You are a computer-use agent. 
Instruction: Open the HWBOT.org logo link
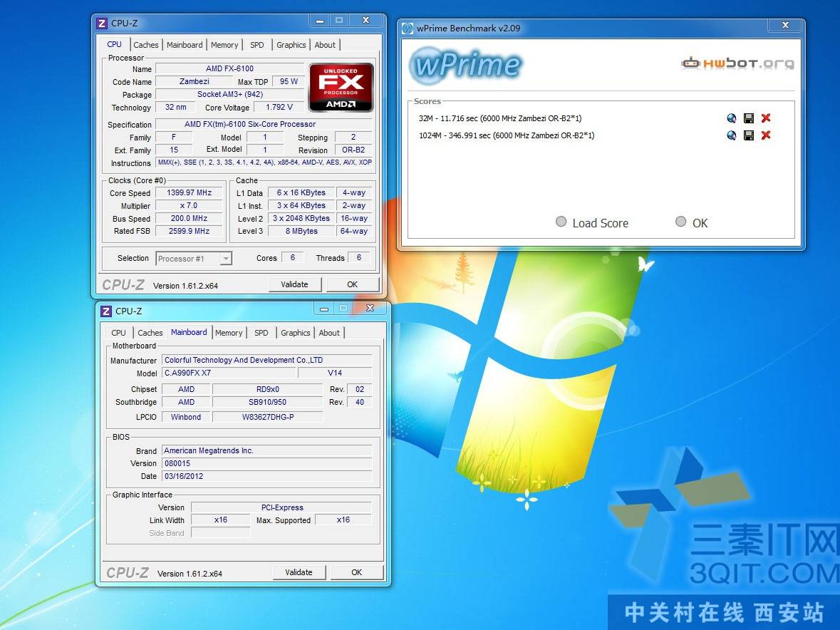[x=737, y=63]
